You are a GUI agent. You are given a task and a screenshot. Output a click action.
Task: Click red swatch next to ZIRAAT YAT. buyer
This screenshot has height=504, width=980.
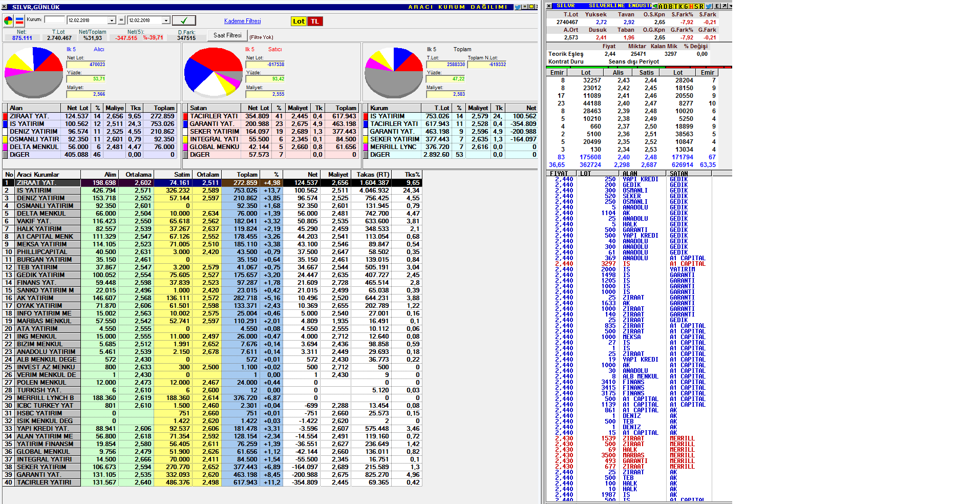pos(6,116)
